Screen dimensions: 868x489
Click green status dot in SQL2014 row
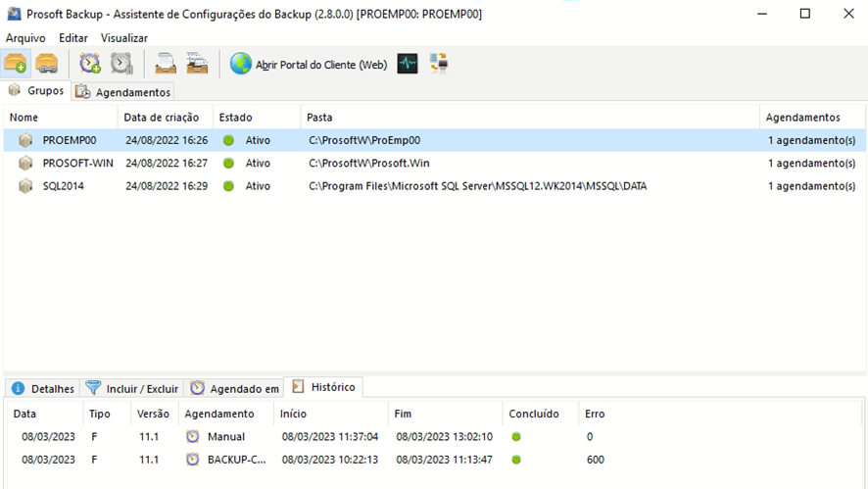tap(228, 186)
